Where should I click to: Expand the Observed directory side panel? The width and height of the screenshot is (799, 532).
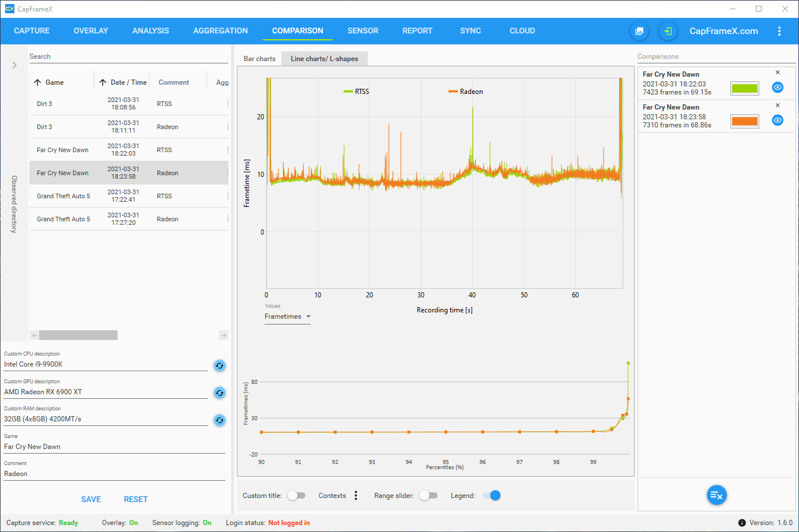[x=14, y=65]
